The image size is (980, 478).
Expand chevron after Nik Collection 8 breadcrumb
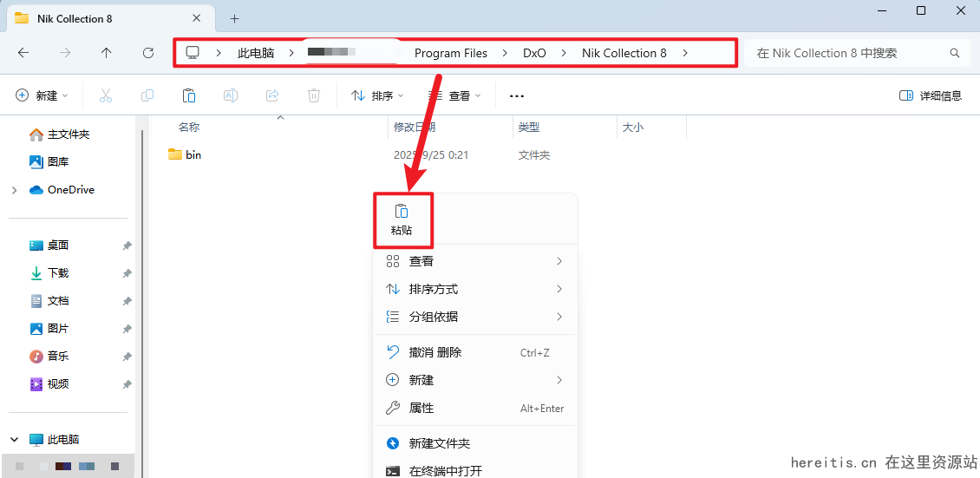click(x=686, y=53)
